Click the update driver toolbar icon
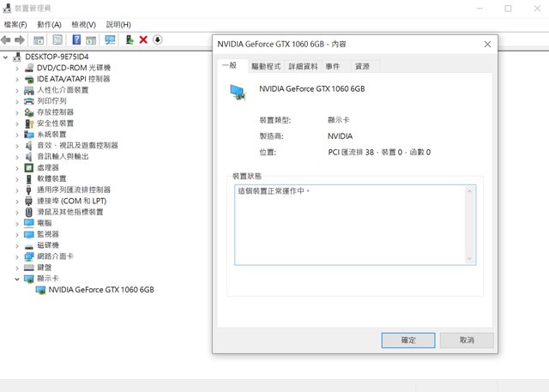The width and height of the screenshot is (549, 392). click(x=130, y=39)
